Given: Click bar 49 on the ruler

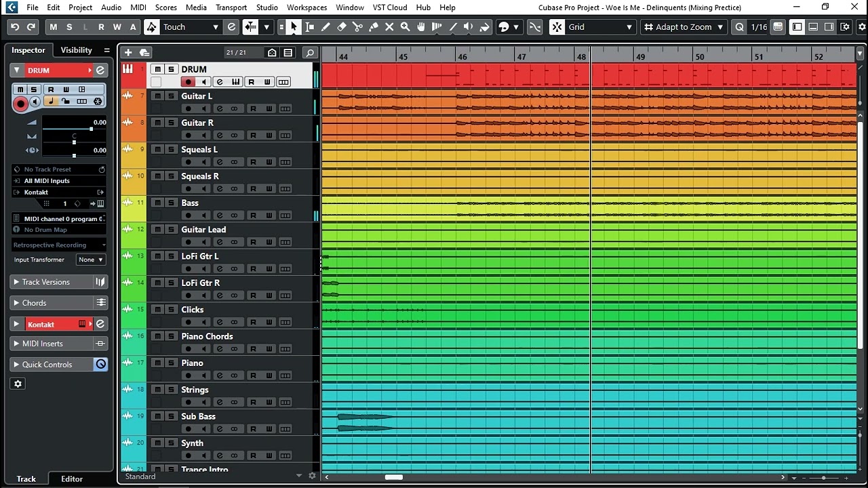Looking at the screenshot, I should pos(640,57).
